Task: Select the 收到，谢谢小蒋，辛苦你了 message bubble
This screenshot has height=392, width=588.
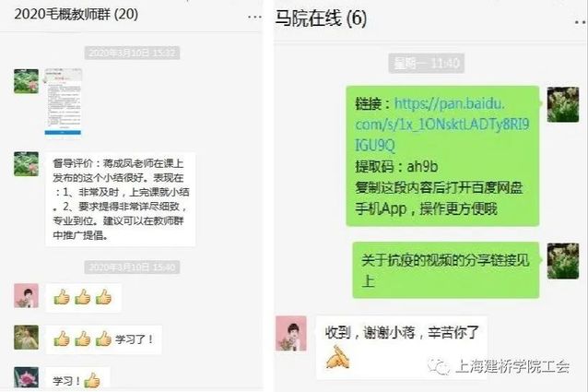Action: (x=402, y=348)
